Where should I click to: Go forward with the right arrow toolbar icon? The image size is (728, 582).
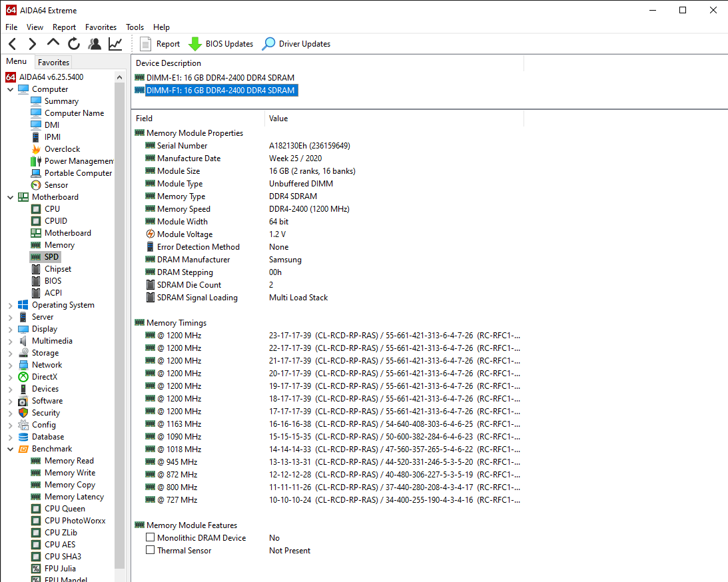[32, 44]
